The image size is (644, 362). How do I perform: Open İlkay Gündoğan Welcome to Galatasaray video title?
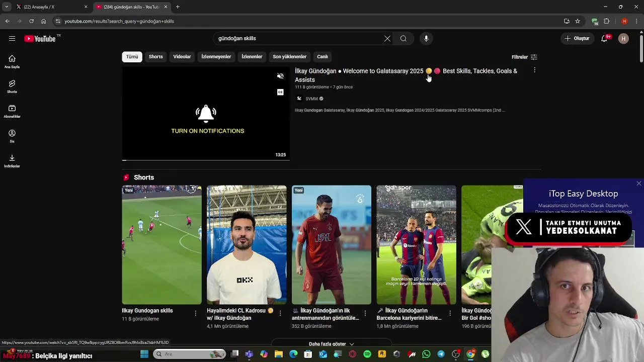click(406, 75)
